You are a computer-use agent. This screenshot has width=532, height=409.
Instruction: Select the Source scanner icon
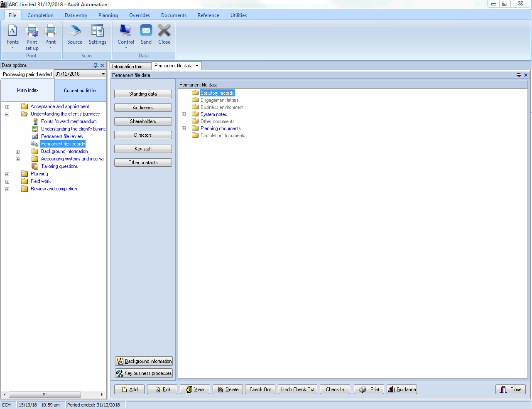tap(75, 34)
